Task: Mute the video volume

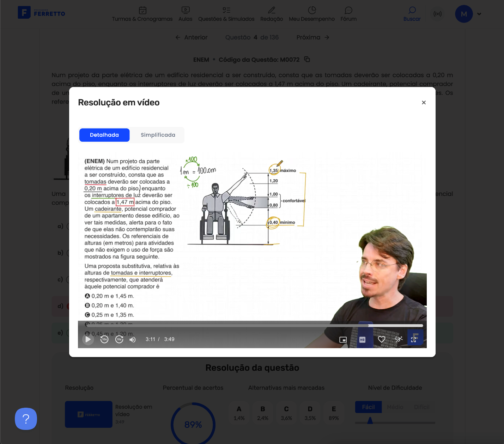Action: [133, 340]
